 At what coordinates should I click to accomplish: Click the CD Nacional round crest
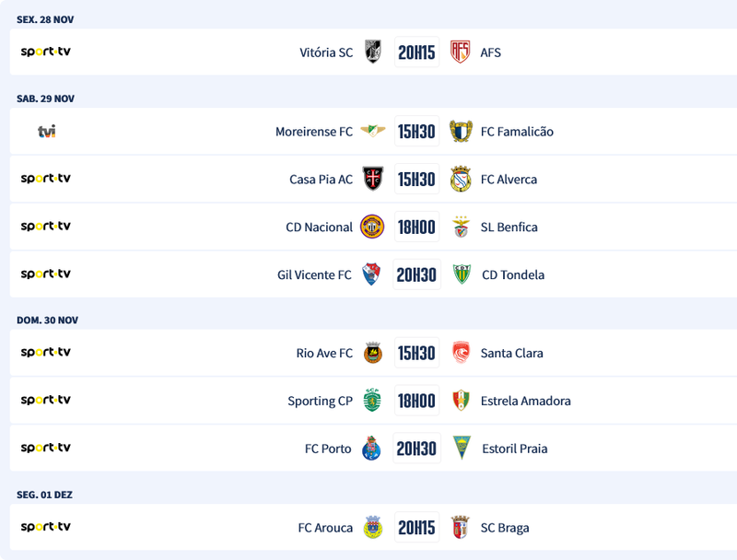372,227
